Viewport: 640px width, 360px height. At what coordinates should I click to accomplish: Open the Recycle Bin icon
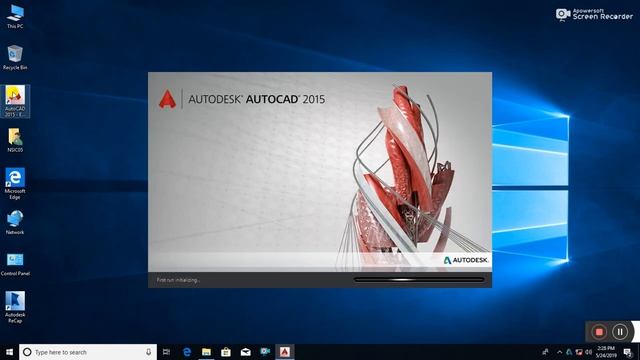15,58
